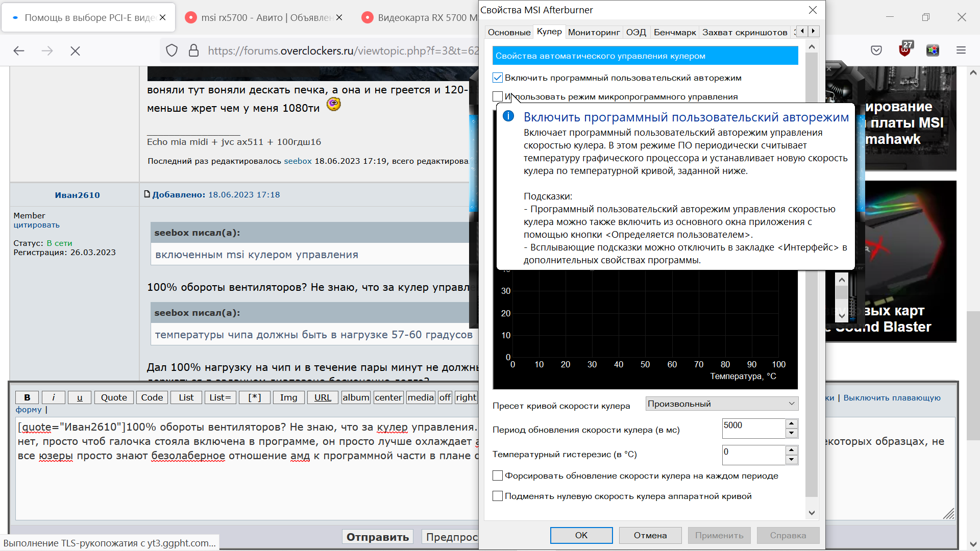Open the Pocket save icon
Image resolution: width=980 pixels, height=551 pixels.
[876, 50]
